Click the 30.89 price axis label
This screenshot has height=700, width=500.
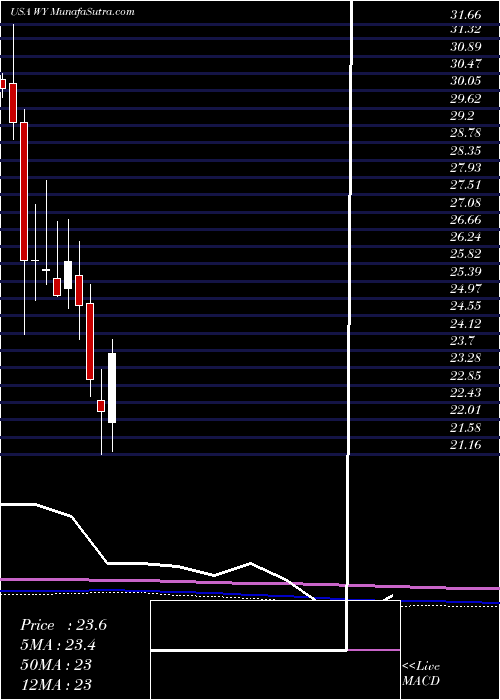(466, 46)
